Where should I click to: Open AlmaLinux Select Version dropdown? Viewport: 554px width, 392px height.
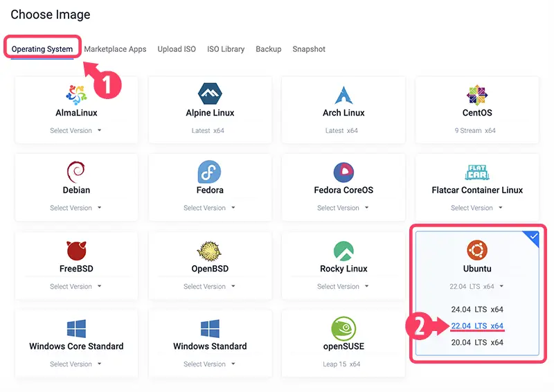coord(75,130)
